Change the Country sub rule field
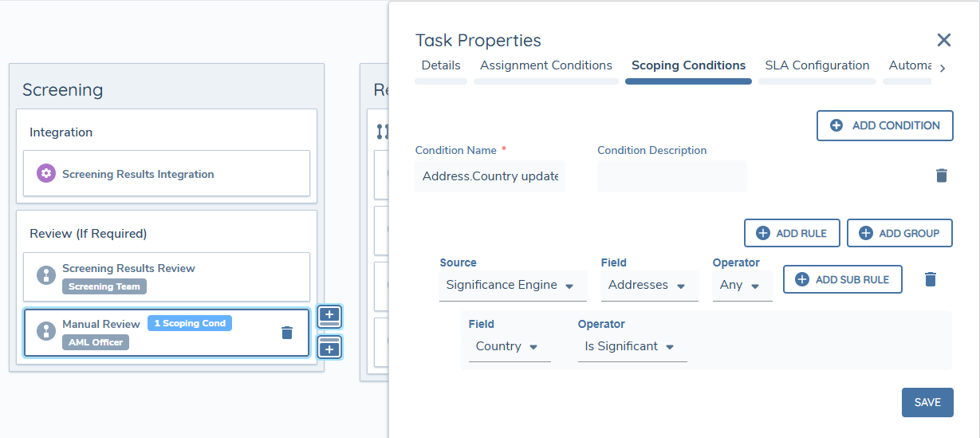Image resolution: width=980 pixels, height=438 pixels. point(509,346)
